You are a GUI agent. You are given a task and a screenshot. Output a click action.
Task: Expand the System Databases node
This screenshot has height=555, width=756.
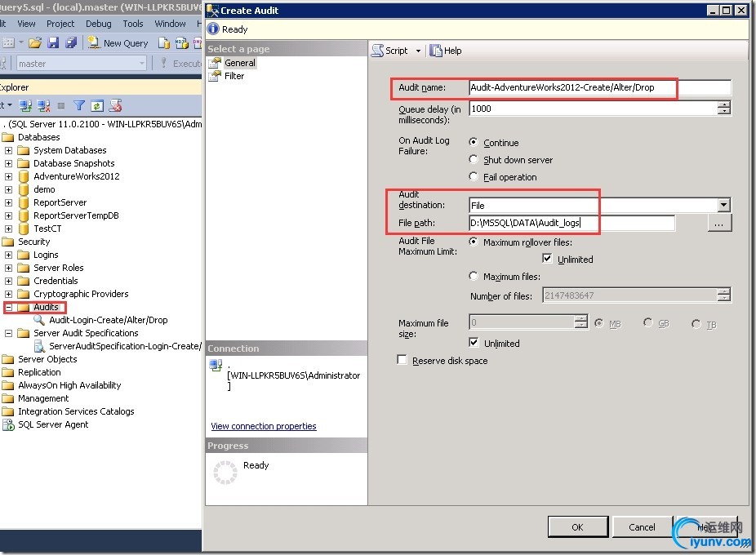pyautogui.click(x=9, y=150)
